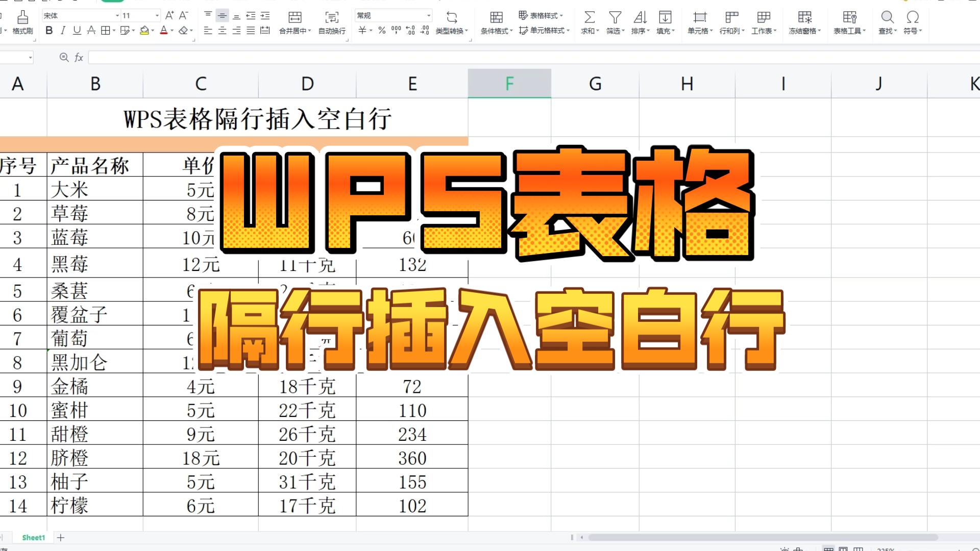The image size is (980, 551).
Task: Click the justify alignment icon
Action: (251, 31)
